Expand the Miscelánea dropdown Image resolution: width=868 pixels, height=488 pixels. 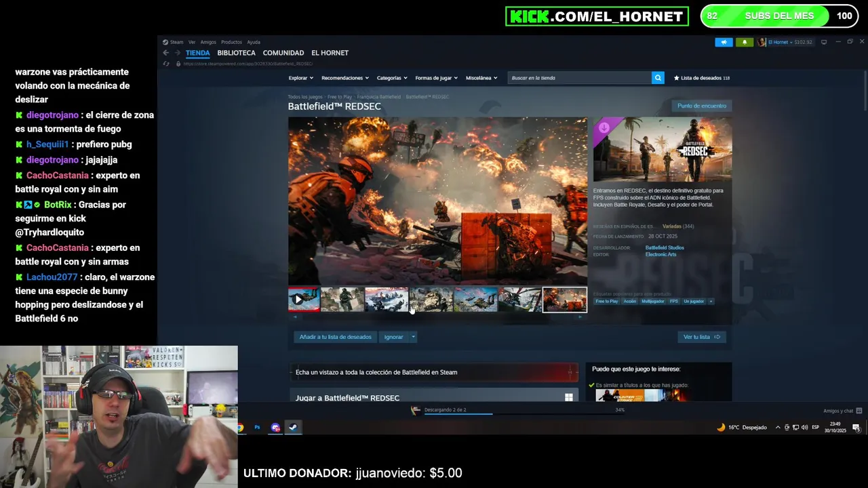click(x=481, y=78)
